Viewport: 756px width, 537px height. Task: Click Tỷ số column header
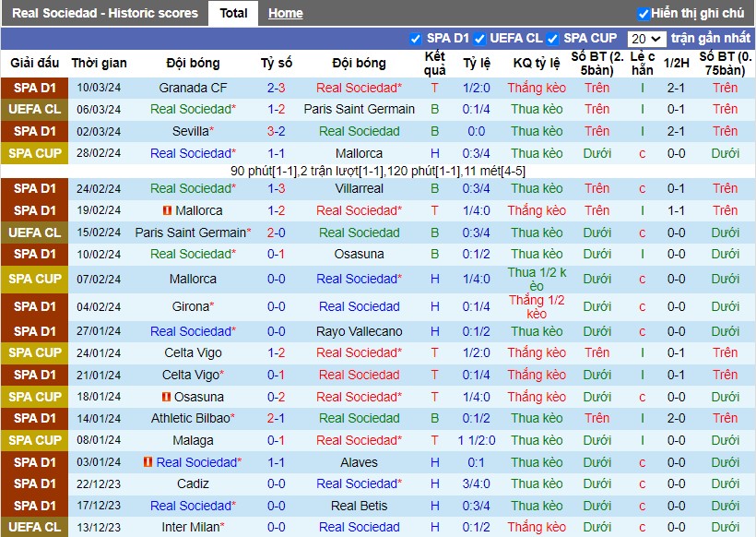coord(277,64)
